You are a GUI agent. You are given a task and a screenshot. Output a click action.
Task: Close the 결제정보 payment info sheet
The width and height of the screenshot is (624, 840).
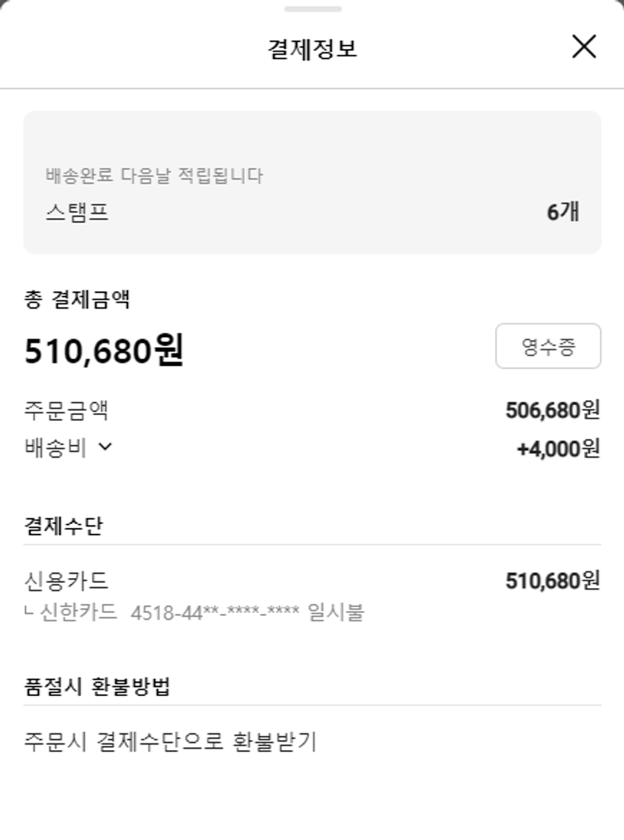pyautogui.click(x=584, y=47)
